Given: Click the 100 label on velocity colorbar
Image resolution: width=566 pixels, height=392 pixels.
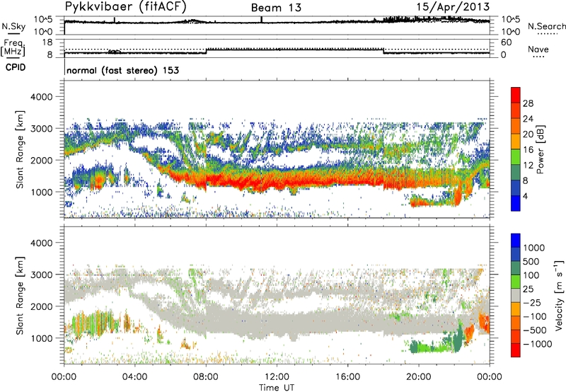Looking at the screenshot, I should (531, 275).
